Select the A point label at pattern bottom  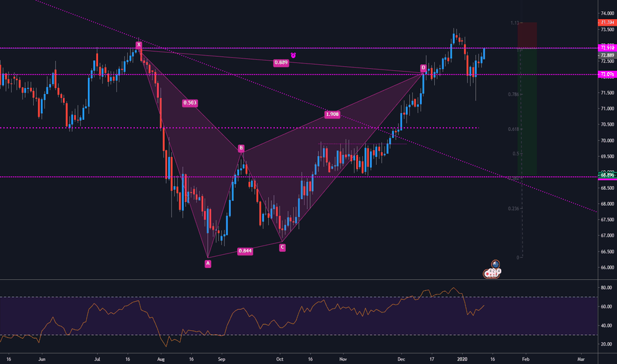coord(208,263)
